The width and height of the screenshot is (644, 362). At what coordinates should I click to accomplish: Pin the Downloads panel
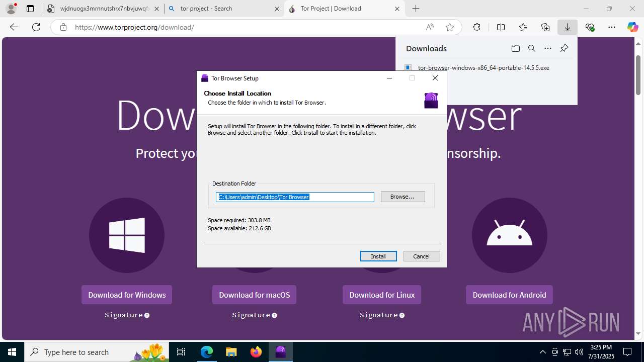564,48
